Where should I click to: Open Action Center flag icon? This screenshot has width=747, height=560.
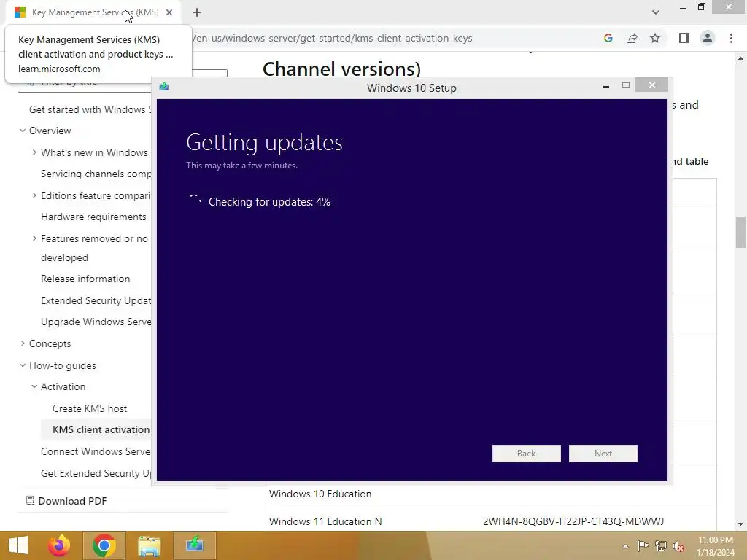643,546
